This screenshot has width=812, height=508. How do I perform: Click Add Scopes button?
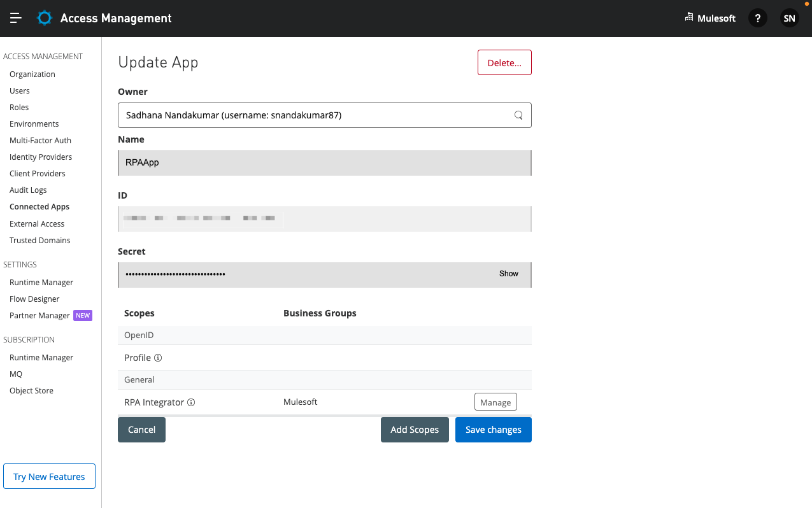click(x=415, y=430)
